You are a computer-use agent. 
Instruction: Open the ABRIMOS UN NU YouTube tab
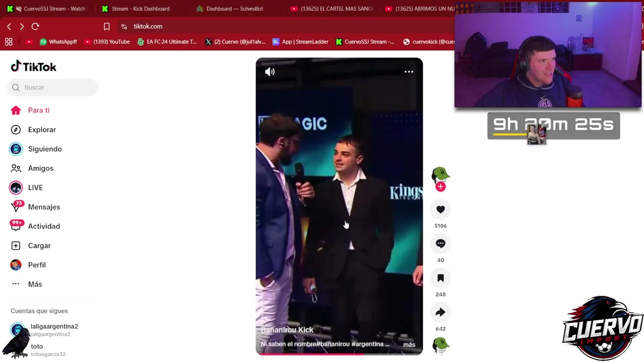pos(420,9)
